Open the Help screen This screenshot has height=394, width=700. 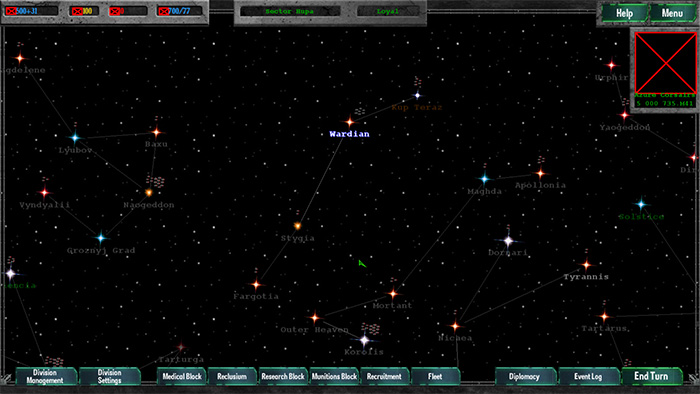pyautogui.click(x=624, y=13)
